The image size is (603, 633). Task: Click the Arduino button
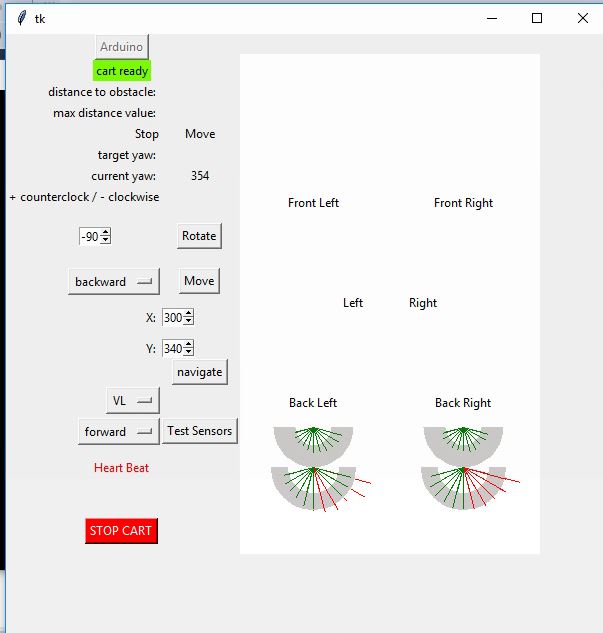coord(122,47)
